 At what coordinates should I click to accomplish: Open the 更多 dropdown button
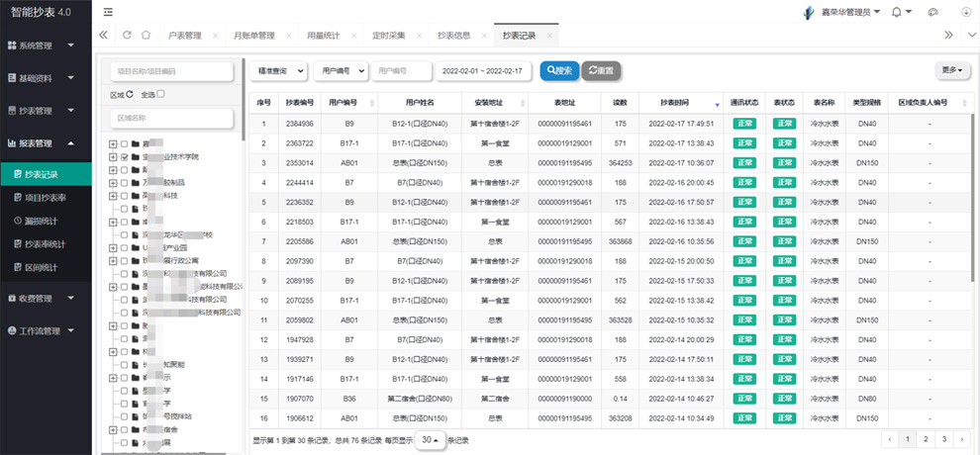tap(951, 70)
